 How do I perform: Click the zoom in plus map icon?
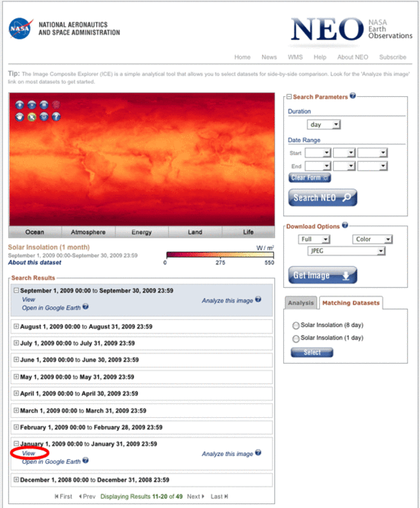pyautogui.click(x=20, y=105)
